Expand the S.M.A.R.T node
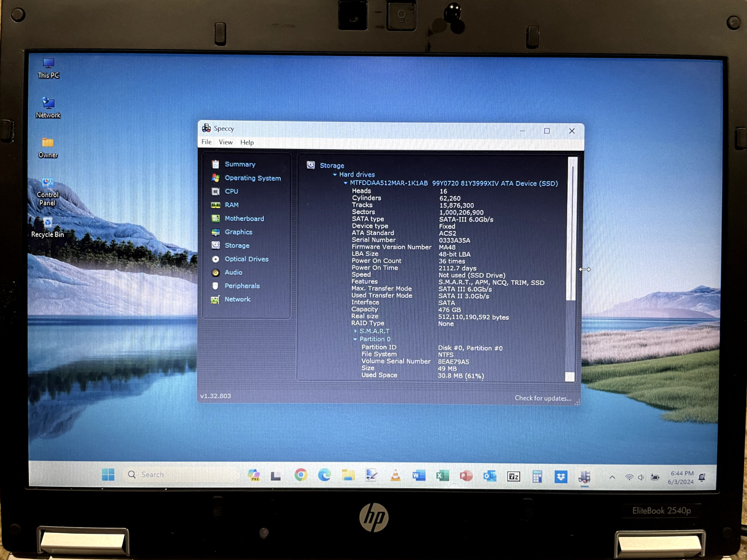Viewport: 747px width, 560px height. [355, 331]
